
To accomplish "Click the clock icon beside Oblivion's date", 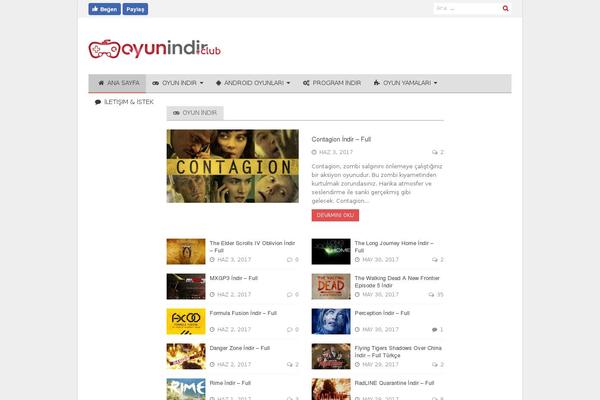I will pyautogui.click(x=212, y=260).
